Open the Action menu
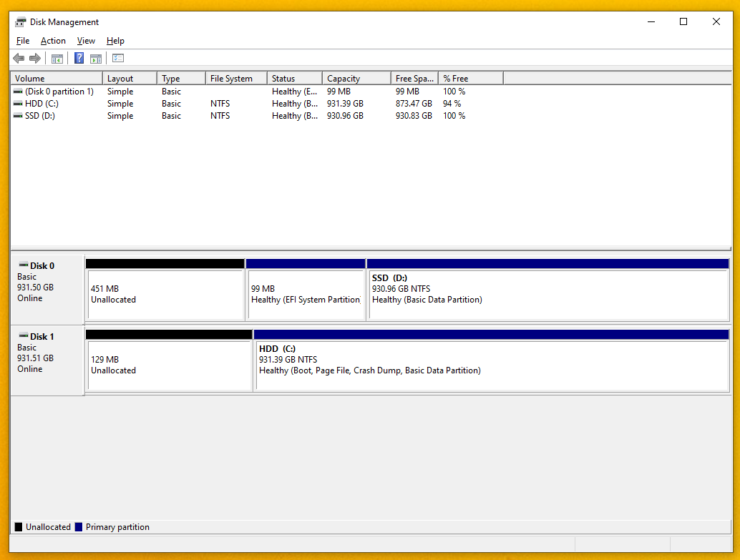 tap(53, 41)
